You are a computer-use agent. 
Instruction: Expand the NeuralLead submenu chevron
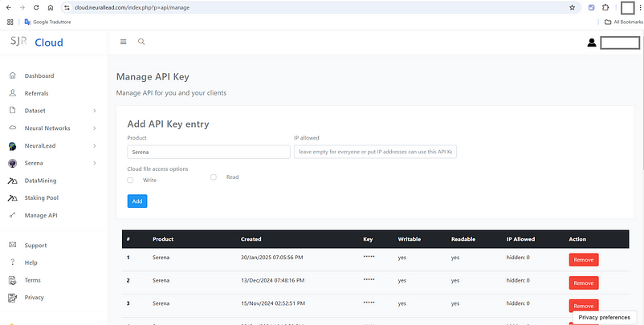click(x=95, y=146)
